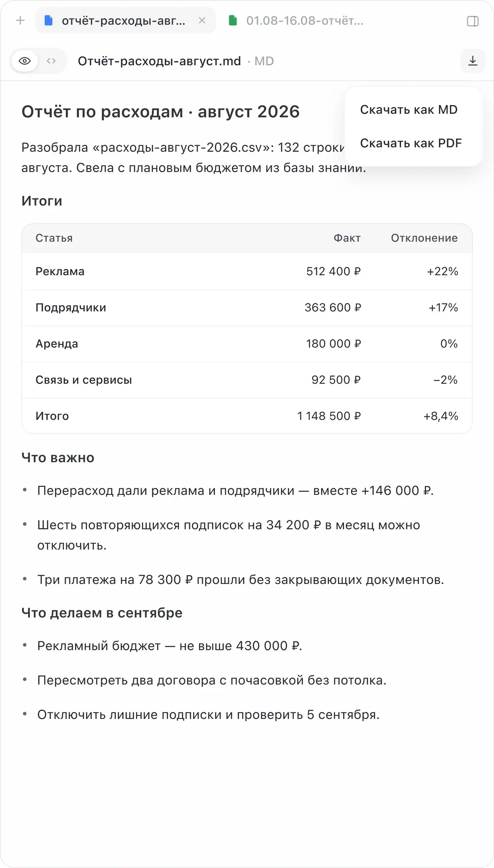Click the Факт column header
The width and height of the screenshot is (494, 868).
click(347, 238)
